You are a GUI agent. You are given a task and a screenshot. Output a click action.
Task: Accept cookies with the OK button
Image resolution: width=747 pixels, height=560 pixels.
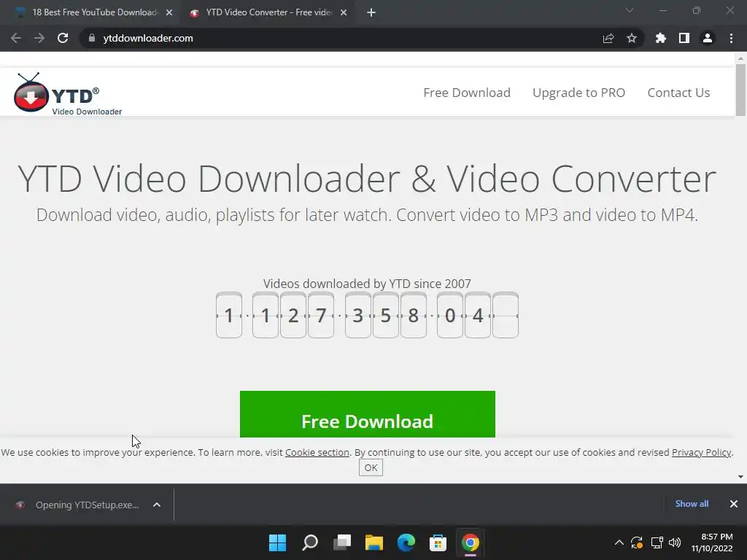(371, 467)
